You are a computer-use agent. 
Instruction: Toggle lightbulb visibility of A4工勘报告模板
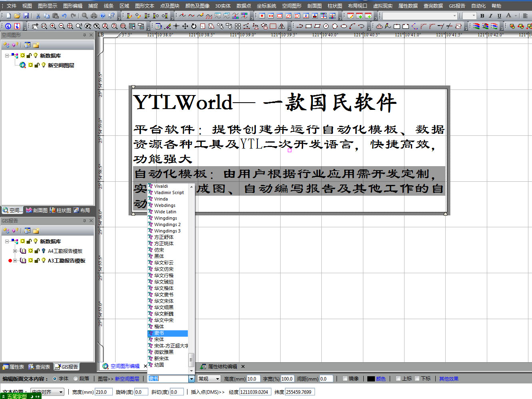(x=44, y=251)
